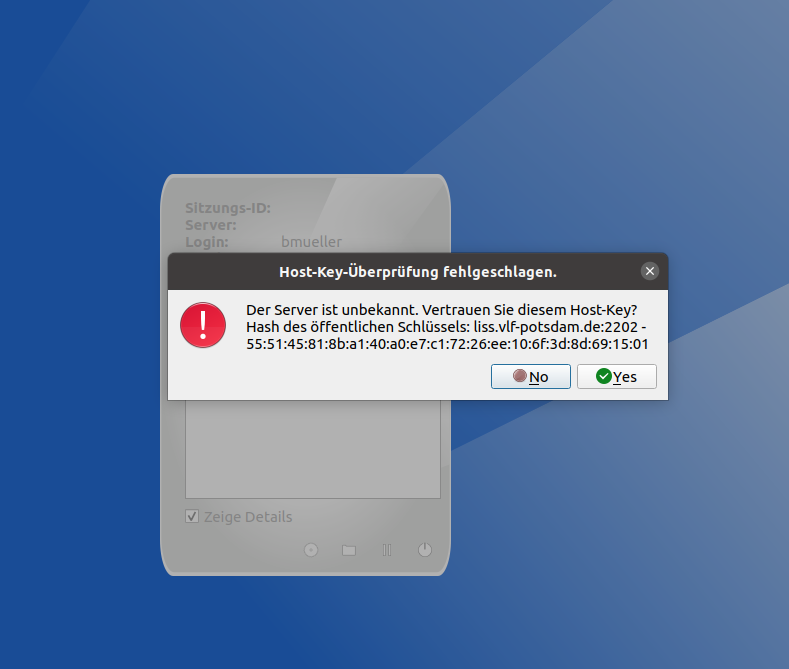
Task: Suspend the session with the pause icon
Action: 387,550
